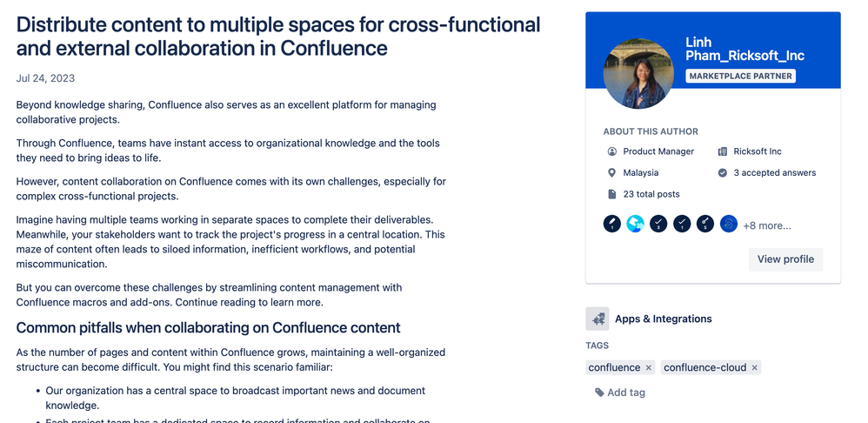This screenshot has height=423, width=868.
Task: Click the TAGS label
Action: [597, 346]
